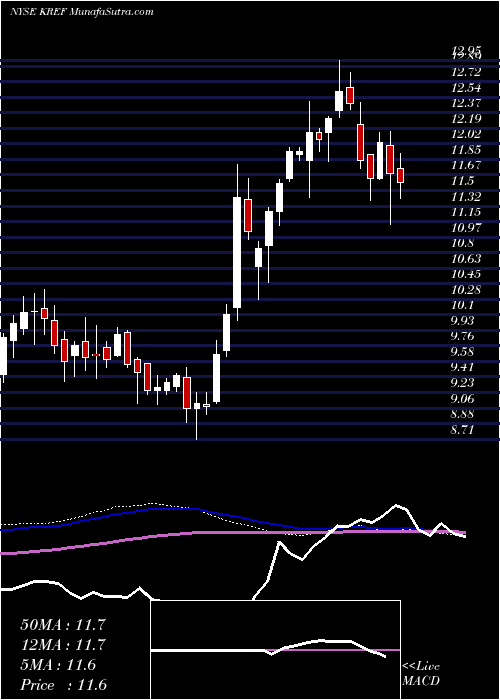The height and width of the screenshot is (700, 500).
Task: Click the NYSE KREF chart title
Action: (x=82, y=12)
